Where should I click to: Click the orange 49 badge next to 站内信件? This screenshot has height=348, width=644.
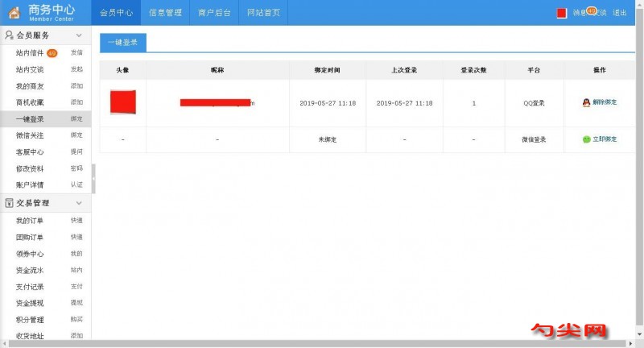click(52, 53)
